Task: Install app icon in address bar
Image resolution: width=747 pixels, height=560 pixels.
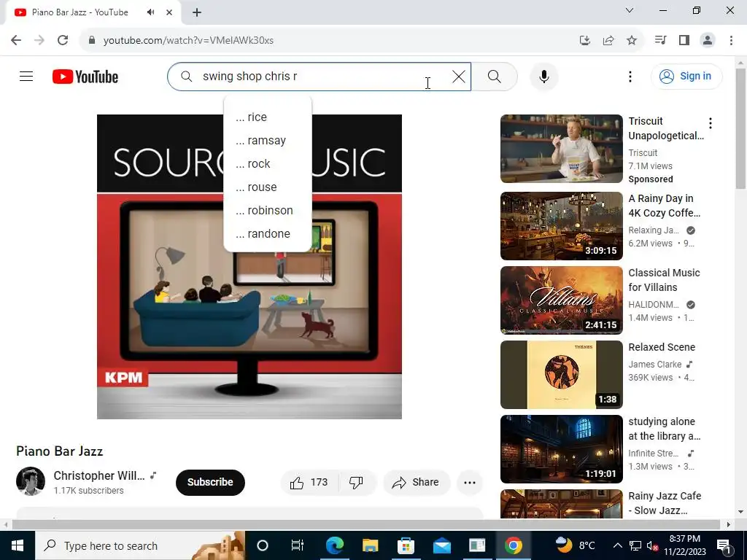Action: [x=584, y=40]
